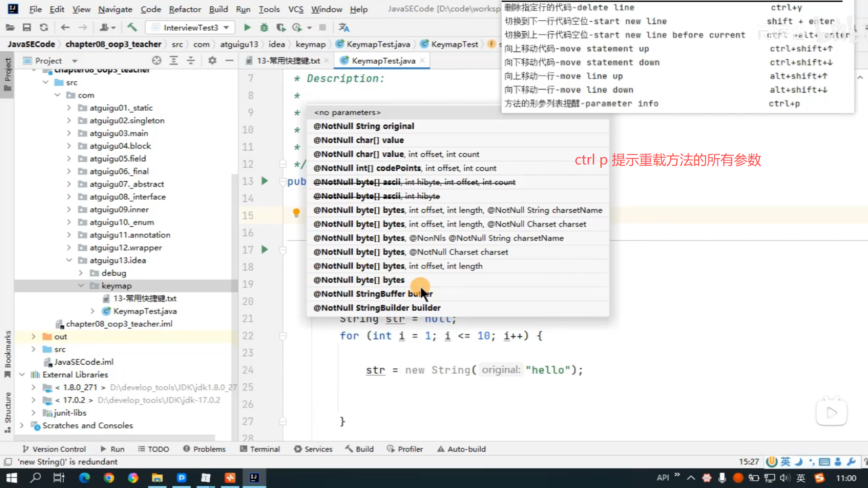Click the yellow intention lightbulb icon

coord(296,212)
